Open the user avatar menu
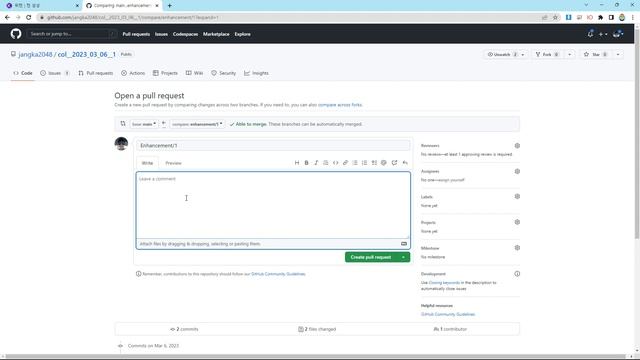This screenshot has width=640, height=360. pos(618,34)
